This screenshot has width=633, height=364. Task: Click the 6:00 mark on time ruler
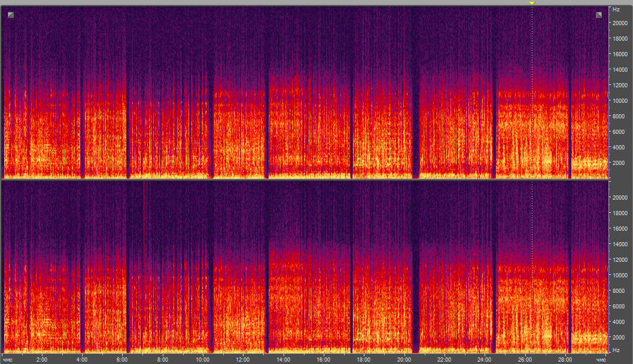pyautogui.click(x=122, y=360)
